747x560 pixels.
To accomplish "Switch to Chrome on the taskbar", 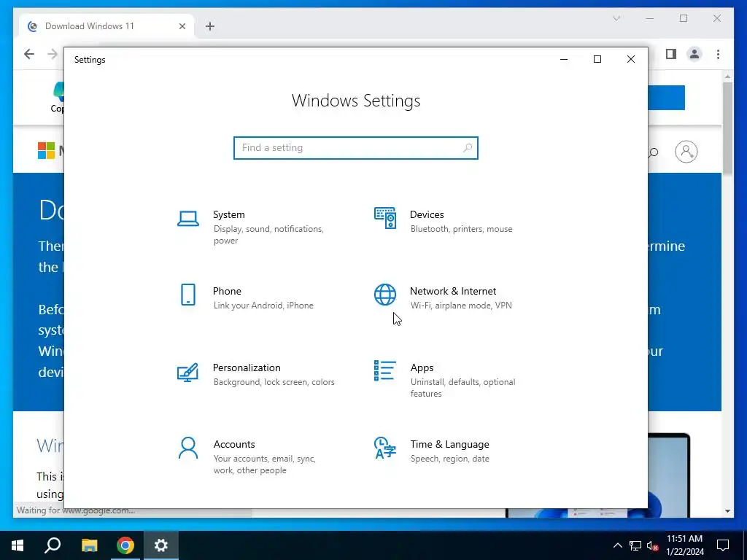I will [125, 545].
